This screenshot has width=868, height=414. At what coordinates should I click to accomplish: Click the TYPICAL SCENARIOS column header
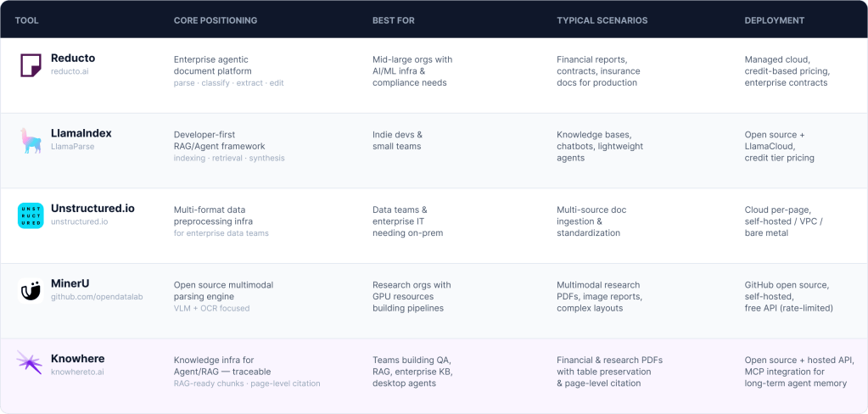tap(602, 20)
